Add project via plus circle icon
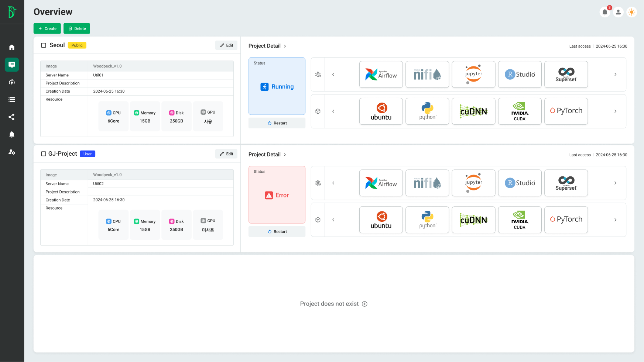This screenshot has width=644, height=362. click(364, 304)
